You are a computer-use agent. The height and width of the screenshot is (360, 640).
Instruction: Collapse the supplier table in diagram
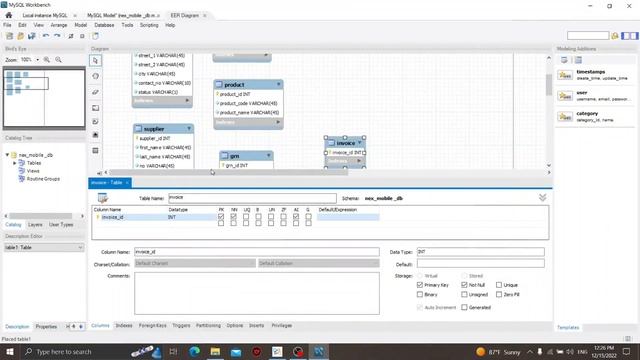(189, 129)
